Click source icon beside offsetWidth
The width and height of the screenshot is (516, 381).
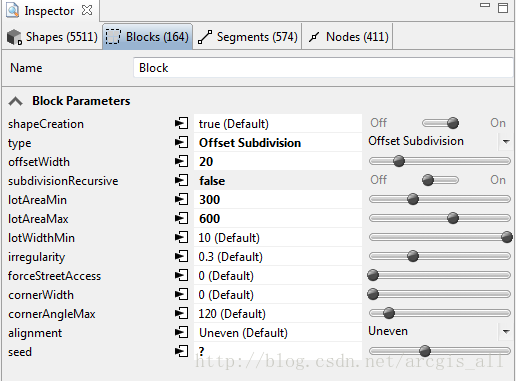(181, 161)
